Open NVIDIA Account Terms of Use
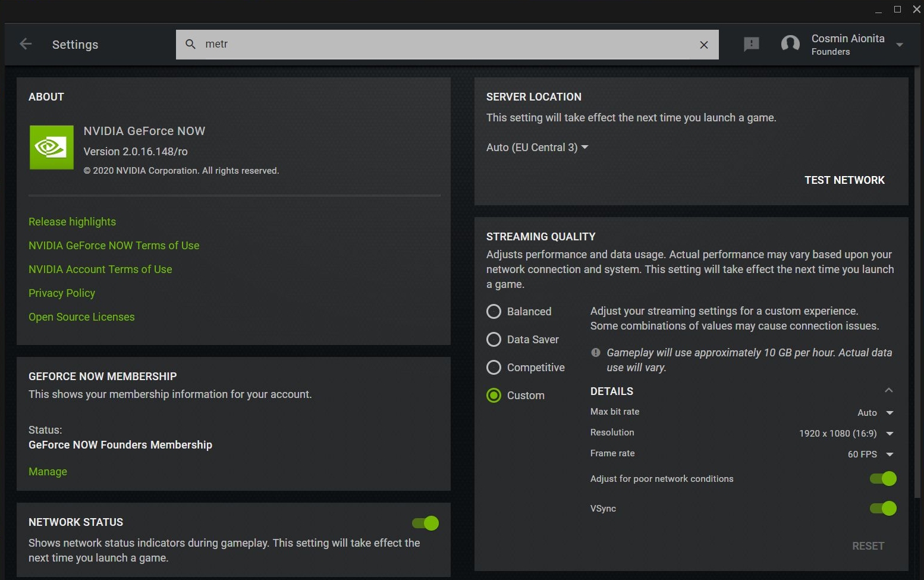 tap(100, 269)
